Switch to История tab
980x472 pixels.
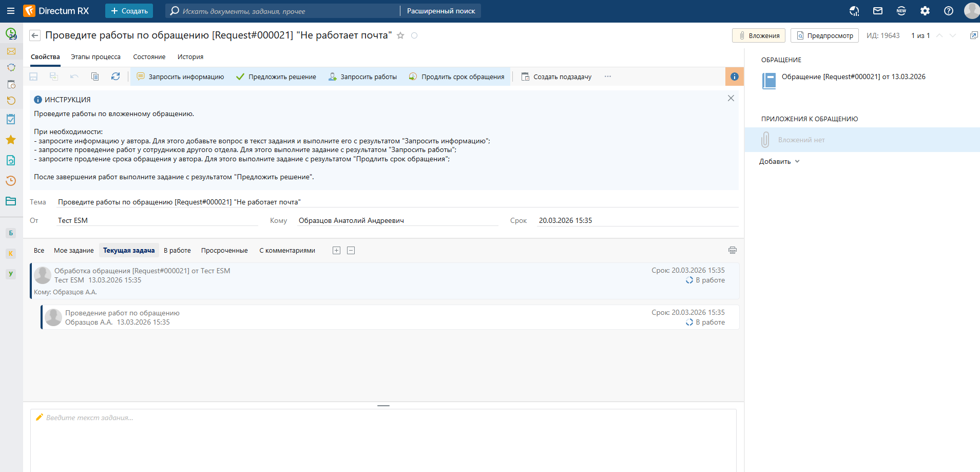pyautogui.click(x=190, y=57)
